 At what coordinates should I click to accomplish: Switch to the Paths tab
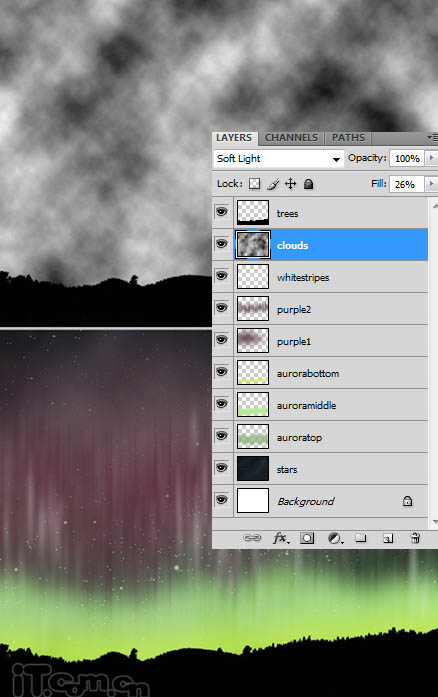click(348, 138)
